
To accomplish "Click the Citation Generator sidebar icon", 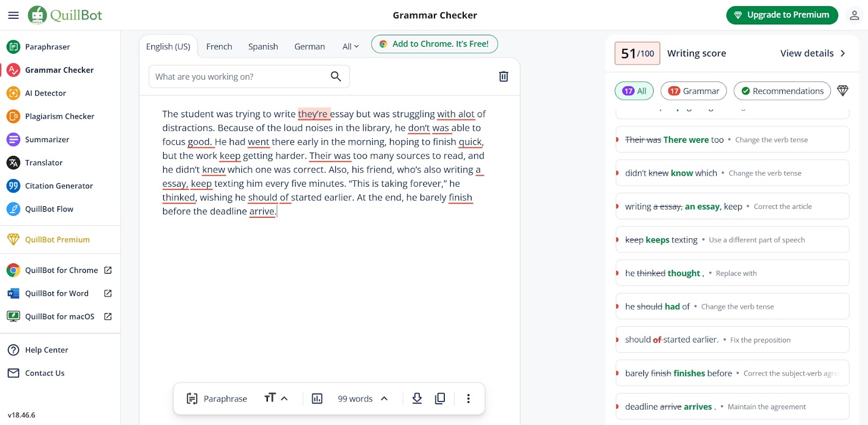I will pyautogui.click(x=14, y=186).
